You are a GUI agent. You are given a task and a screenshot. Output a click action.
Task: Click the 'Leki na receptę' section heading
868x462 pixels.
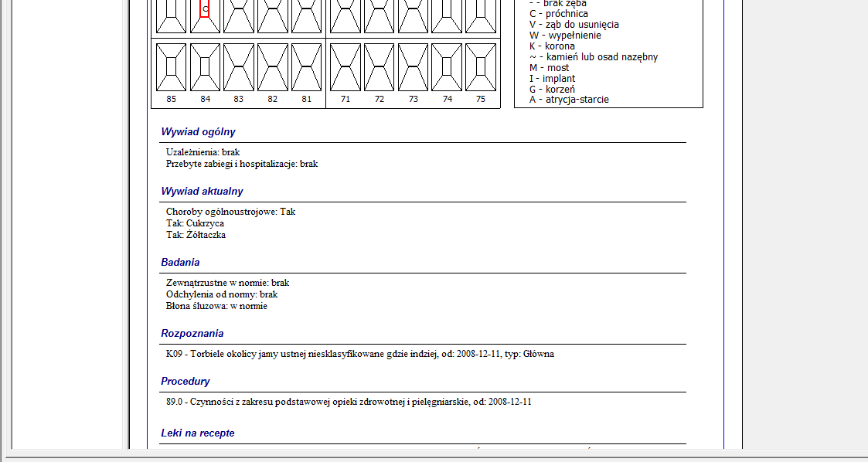(198, 433)
